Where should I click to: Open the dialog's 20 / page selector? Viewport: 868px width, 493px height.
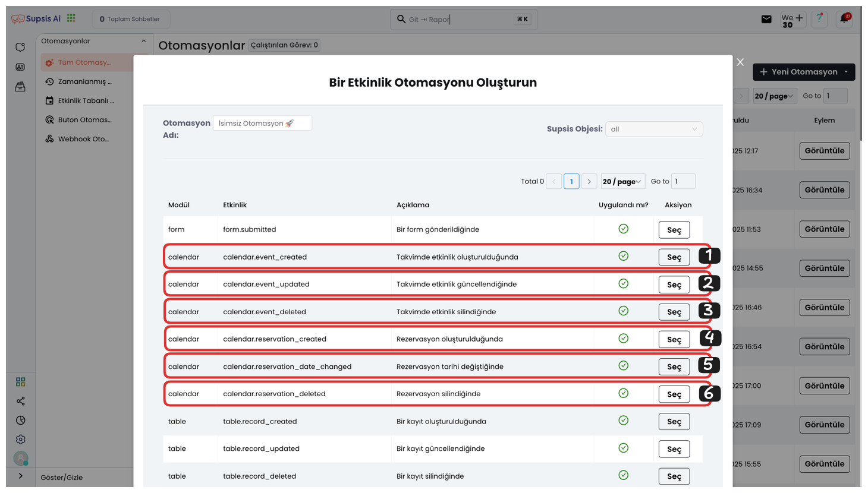point(622,181)
